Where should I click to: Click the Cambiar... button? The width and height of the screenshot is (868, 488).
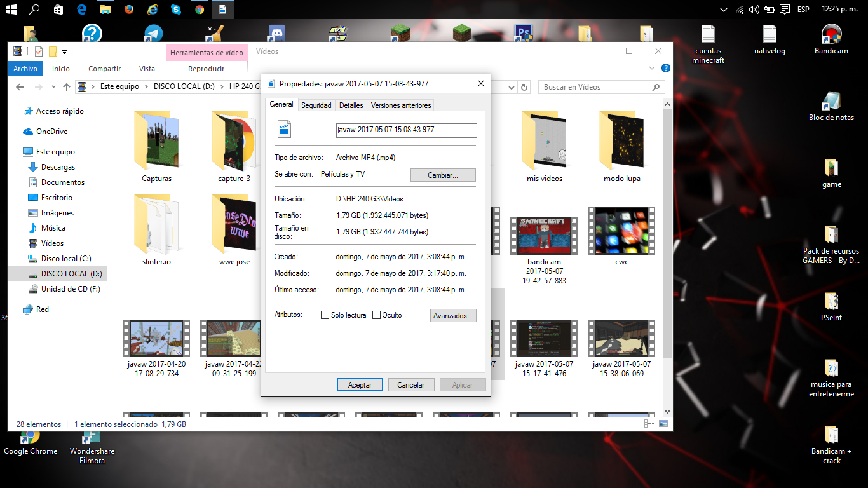pyautogui.click(x=443, y=175)
